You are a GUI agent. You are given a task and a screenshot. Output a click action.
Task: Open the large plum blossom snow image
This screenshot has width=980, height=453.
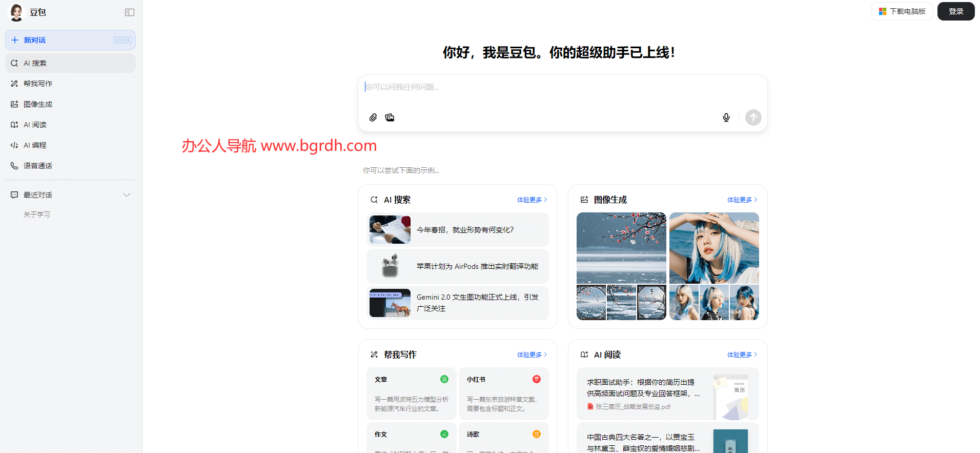pyautogui.click(x=621, y=248)
